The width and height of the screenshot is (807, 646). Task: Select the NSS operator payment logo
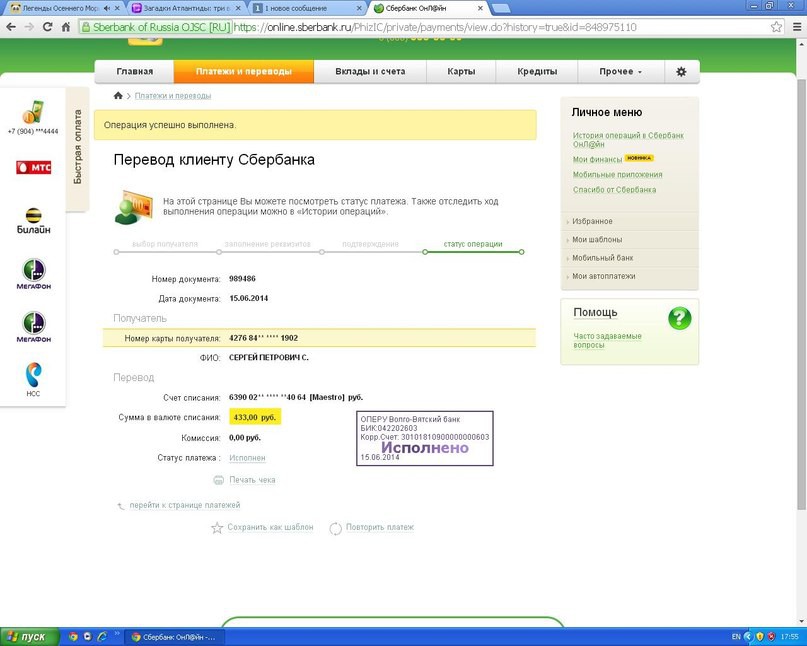33,379
